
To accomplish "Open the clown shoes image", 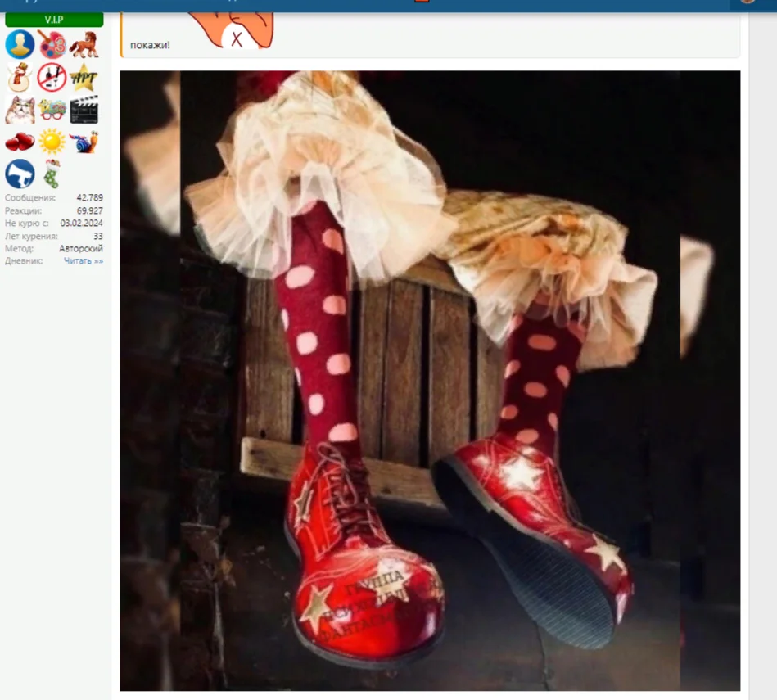I will tap(430, 381).
